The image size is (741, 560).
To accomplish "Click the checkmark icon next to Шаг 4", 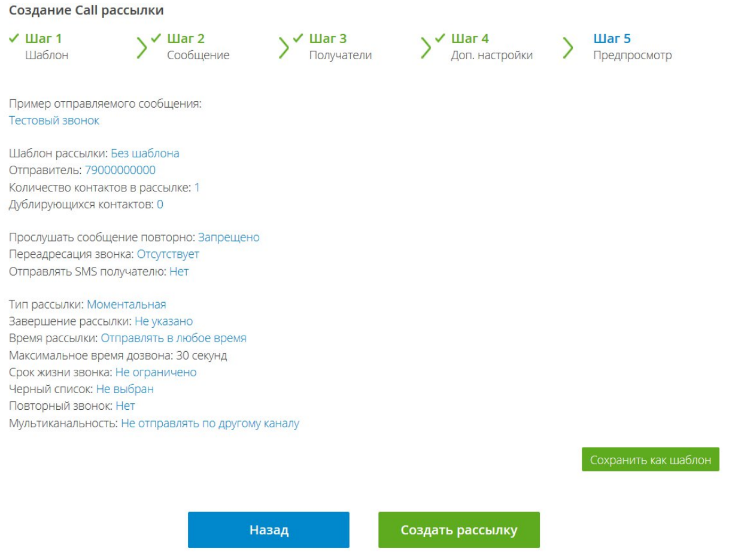I will point(439,39).
